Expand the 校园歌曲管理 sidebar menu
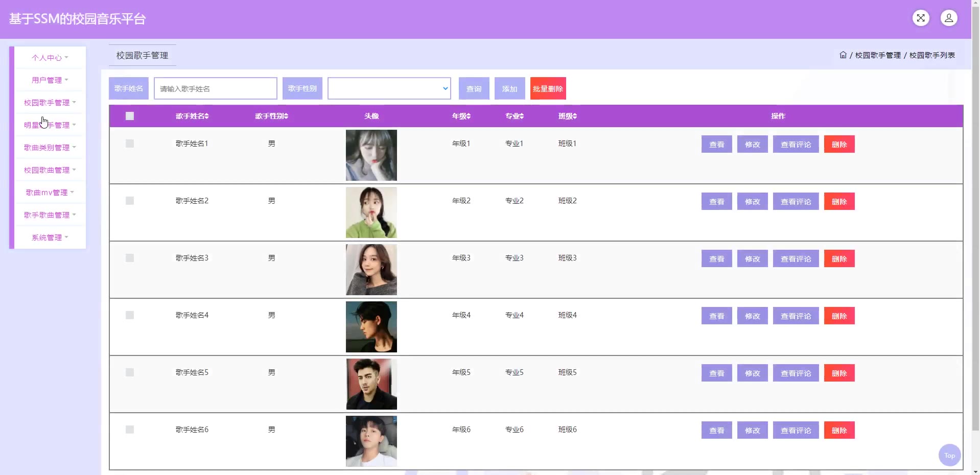The image size is (980, 475). [50, 170]
